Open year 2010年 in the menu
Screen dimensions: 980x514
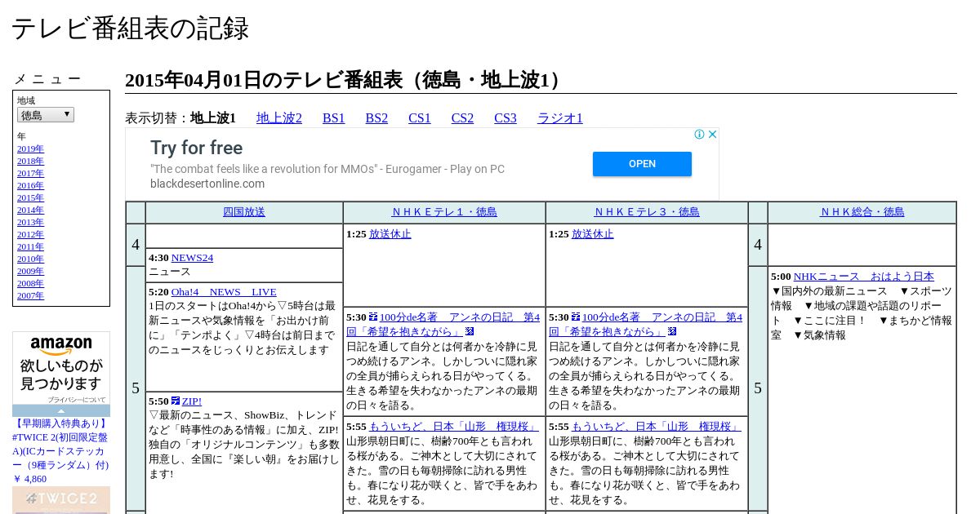(30, 259)
